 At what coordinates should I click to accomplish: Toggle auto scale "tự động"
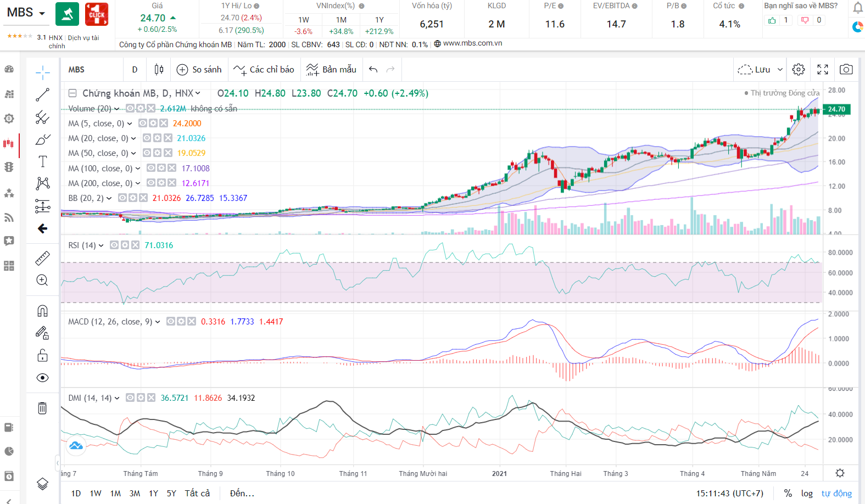click(x=836, y=493)
